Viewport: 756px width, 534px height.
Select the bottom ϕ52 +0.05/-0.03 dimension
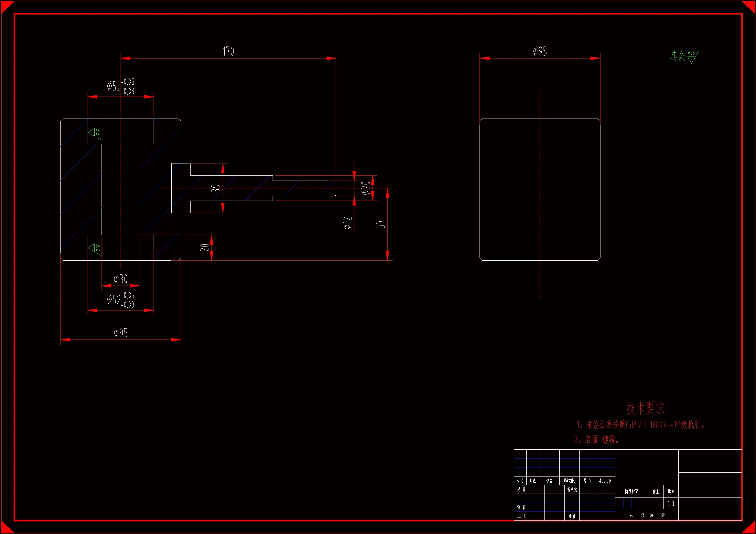[121, 299]
